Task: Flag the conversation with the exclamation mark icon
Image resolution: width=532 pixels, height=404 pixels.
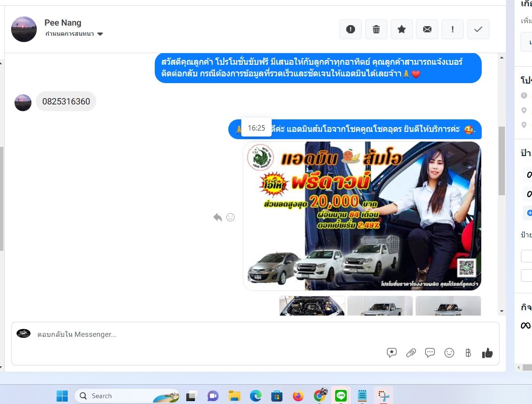Action: (x=453, y=29)
